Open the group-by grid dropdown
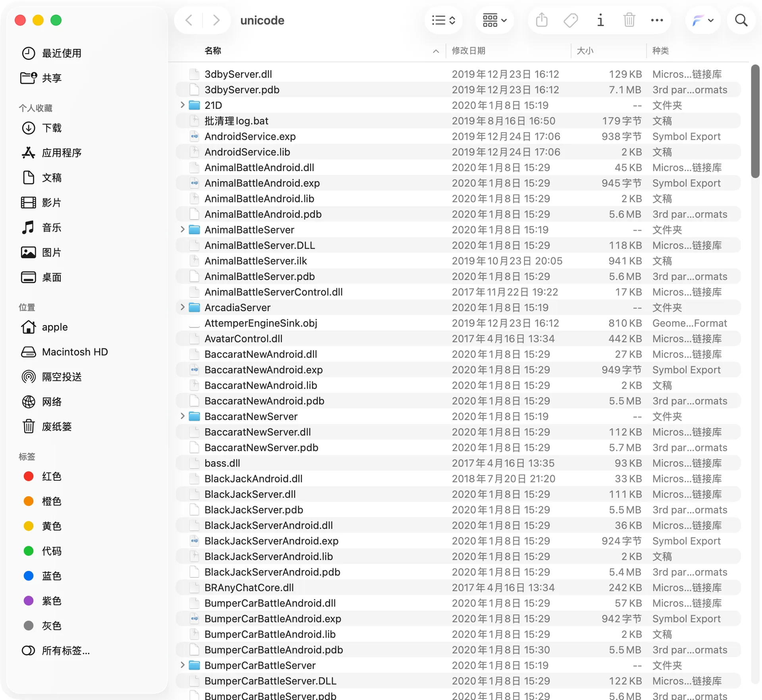Image resolution: width=762 pixels, height=700 pixels. coord(494,20)
